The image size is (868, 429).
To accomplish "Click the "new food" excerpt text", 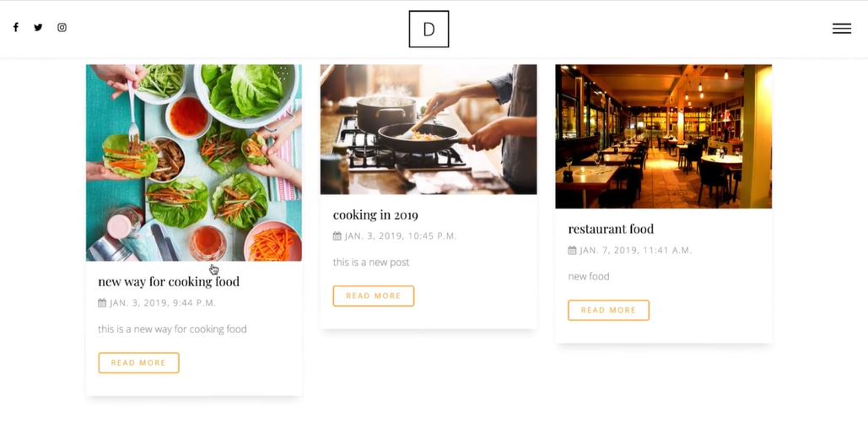I will point(589,276).
